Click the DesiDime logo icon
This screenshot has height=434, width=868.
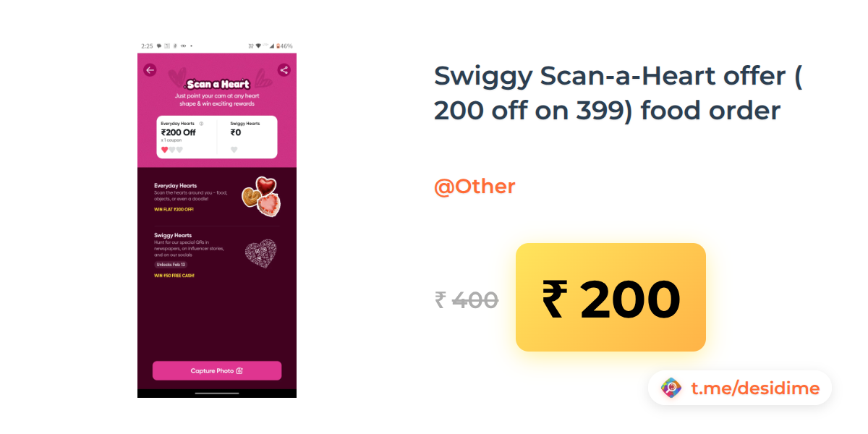tap(671, 388)
